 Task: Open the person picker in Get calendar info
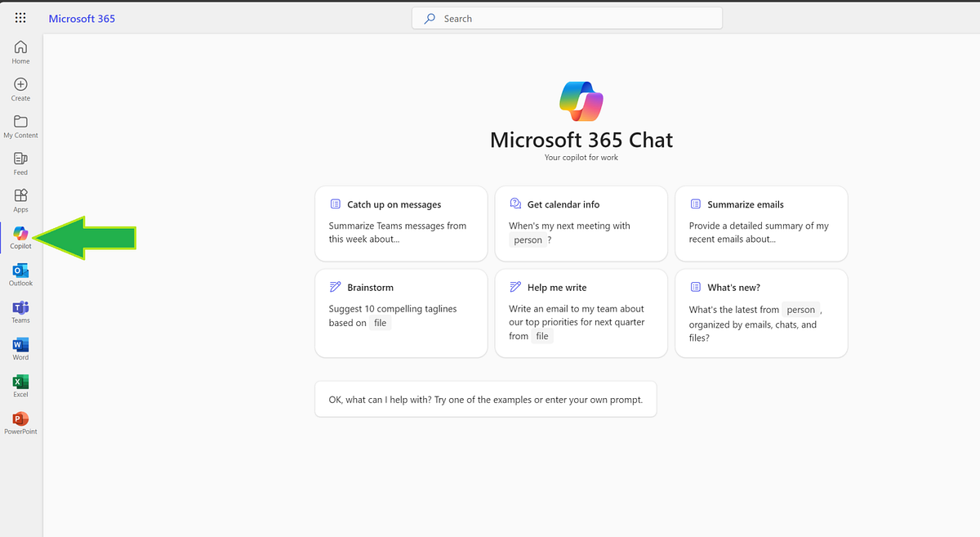(529, 239)
